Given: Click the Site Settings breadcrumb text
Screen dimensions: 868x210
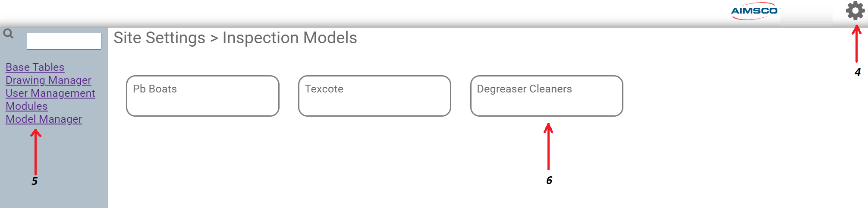Looking at the screenshot, I should pos(159,38).
